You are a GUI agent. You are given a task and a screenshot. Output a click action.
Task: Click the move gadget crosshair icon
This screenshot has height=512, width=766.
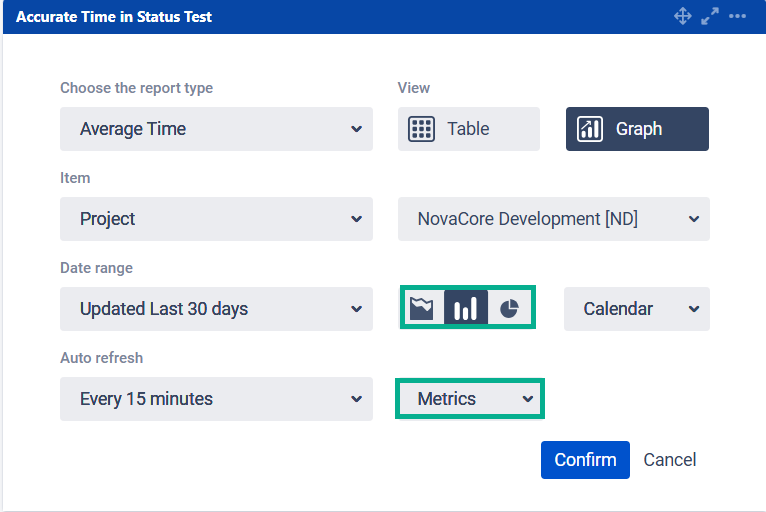click(683, 16)
